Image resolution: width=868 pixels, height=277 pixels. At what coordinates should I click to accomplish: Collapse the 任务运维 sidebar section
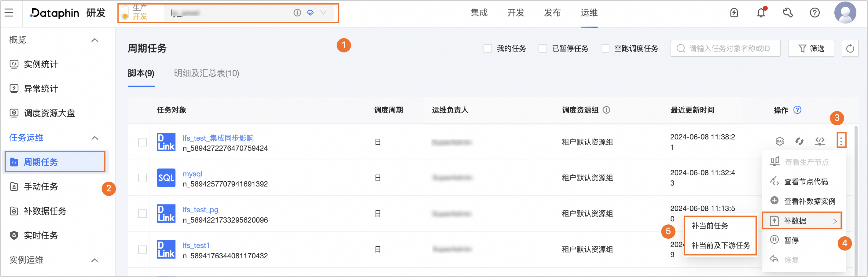pos(95,138)
